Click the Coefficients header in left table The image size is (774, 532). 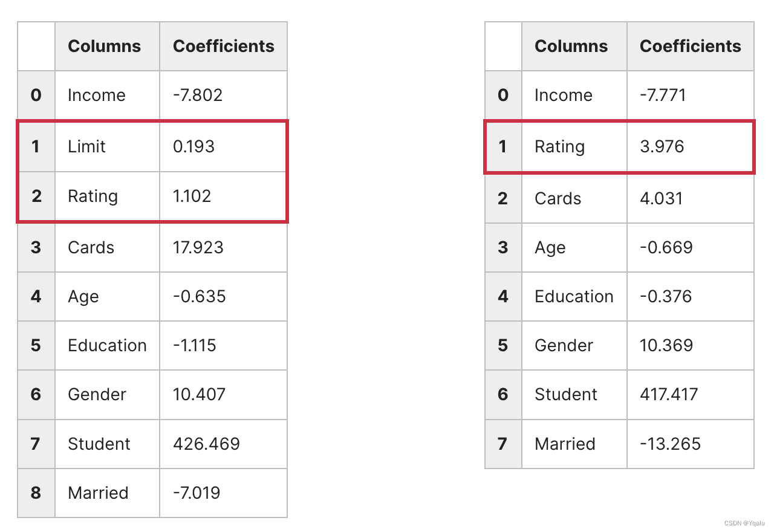(x=223, y=47)
